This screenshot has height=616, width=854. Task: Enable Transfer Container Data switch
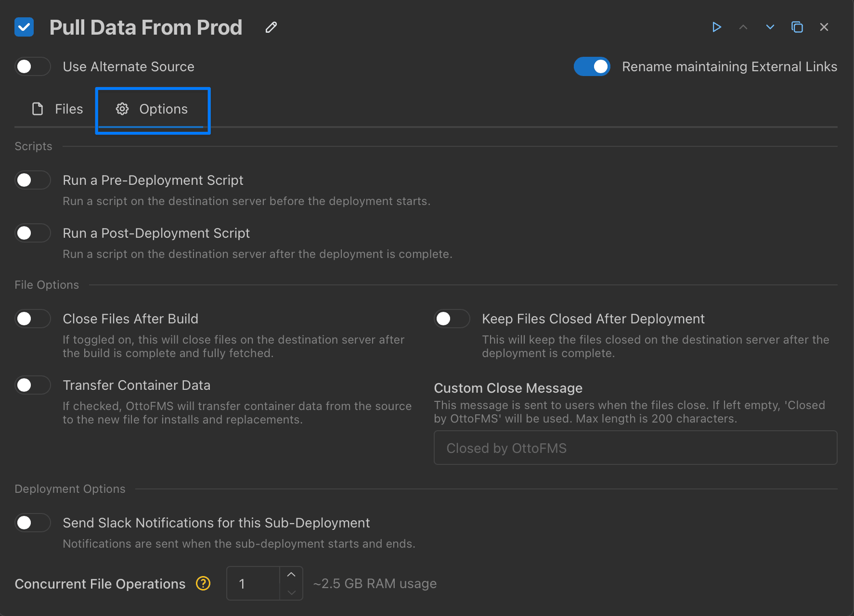pyautogui.click(x=32, y=385)
